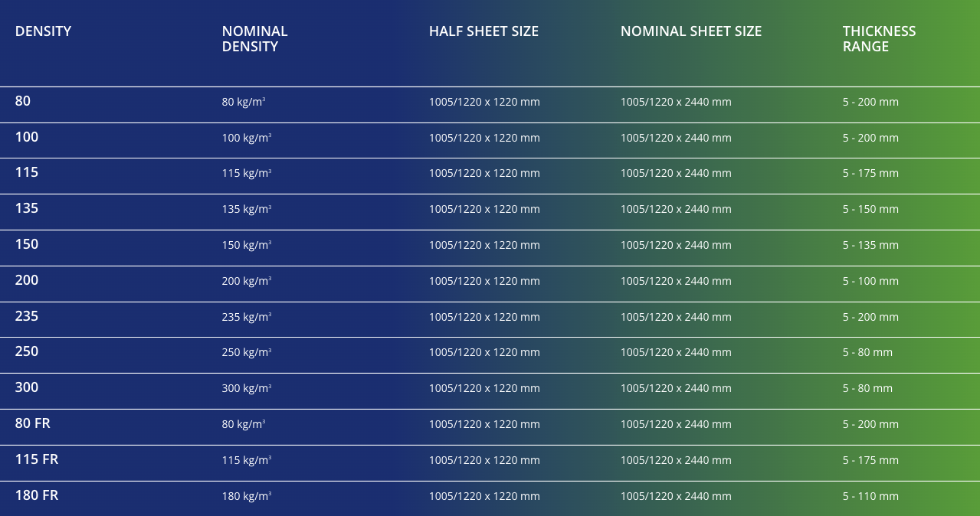Click the 300 density row label
This screenshot has height=516, width=980.
[x=27, y=387]
